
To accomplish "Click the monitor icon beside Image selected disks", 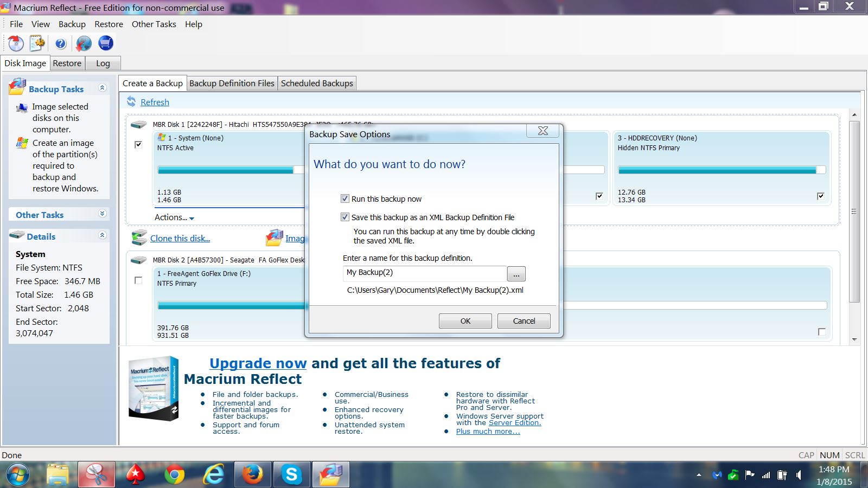I will pos(22,107).
